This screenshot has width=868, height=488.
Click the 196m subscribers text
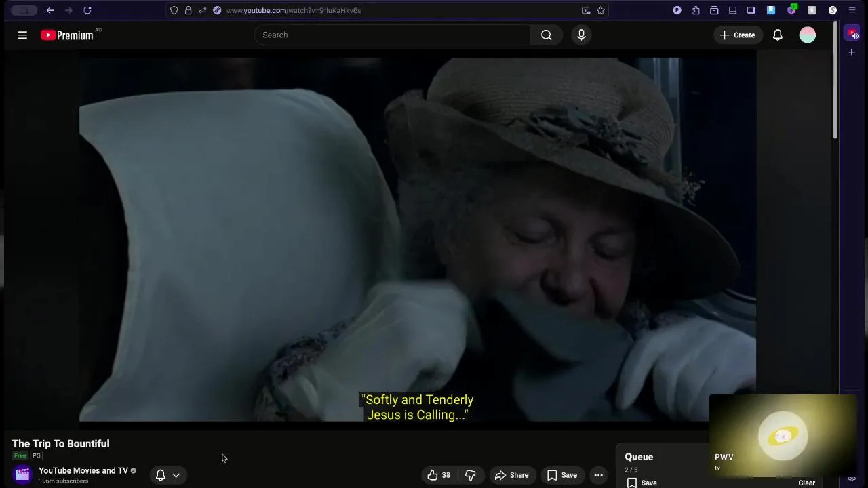pyautogui.click(x=63, y=481)
